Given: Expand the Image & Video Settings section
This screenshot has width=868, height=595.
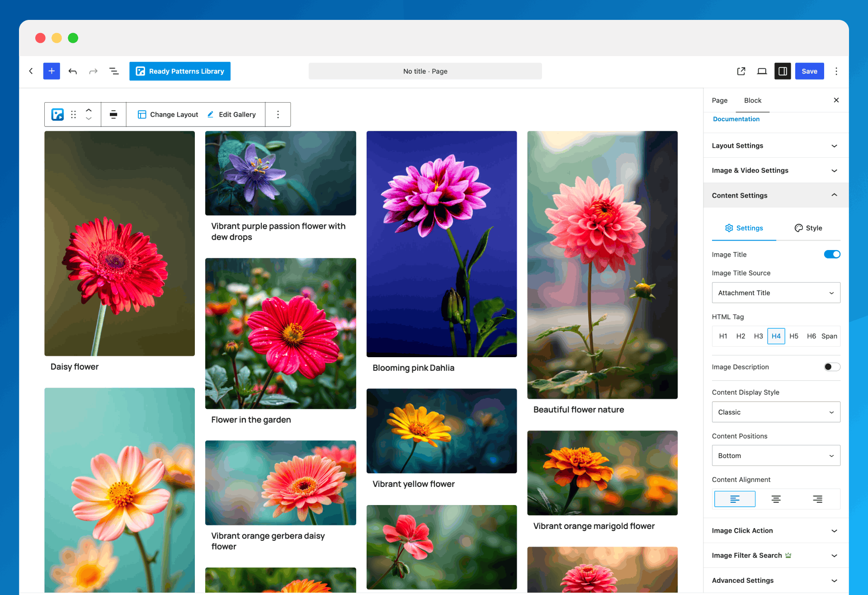Looking at the screenshot, I should pos(776,170).
